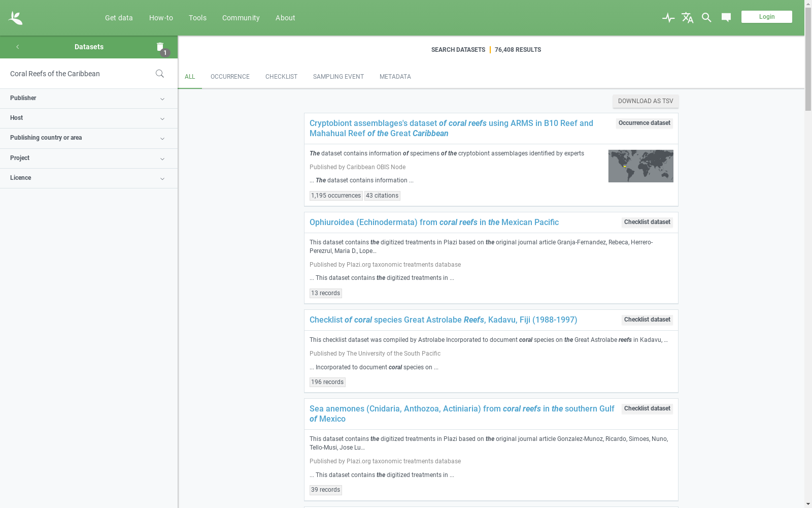Open Ophiuroidea Mexican Pacific dataset link
This screenshot has height=508, width=812.
click(434, 223)
